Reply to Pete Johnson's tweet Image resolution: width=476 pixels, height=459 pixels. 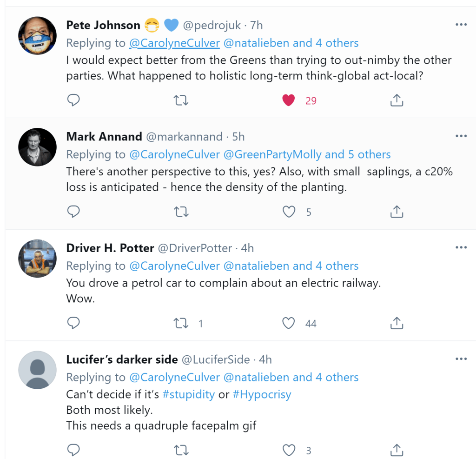coord(73,100)
